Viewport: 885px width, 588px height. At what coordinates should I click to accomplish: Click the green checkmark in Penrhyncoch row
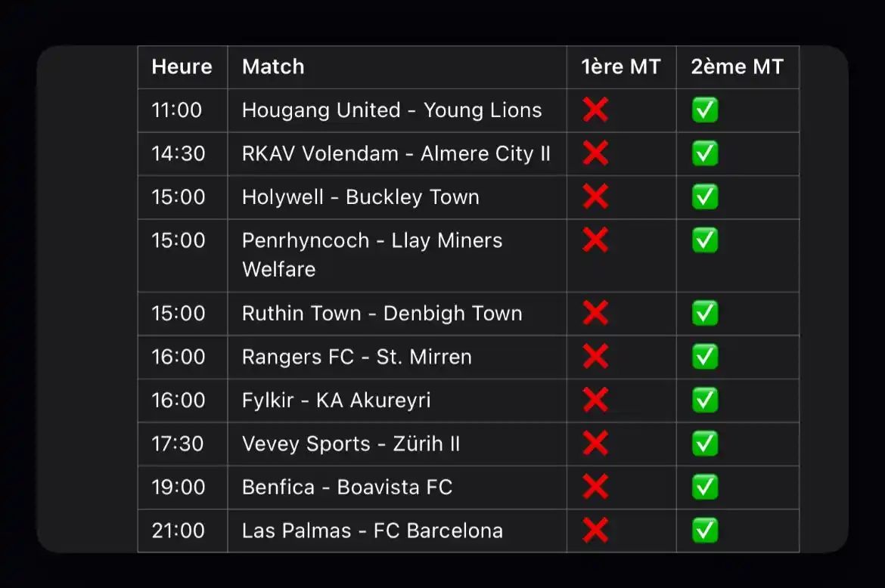(705, 240)
